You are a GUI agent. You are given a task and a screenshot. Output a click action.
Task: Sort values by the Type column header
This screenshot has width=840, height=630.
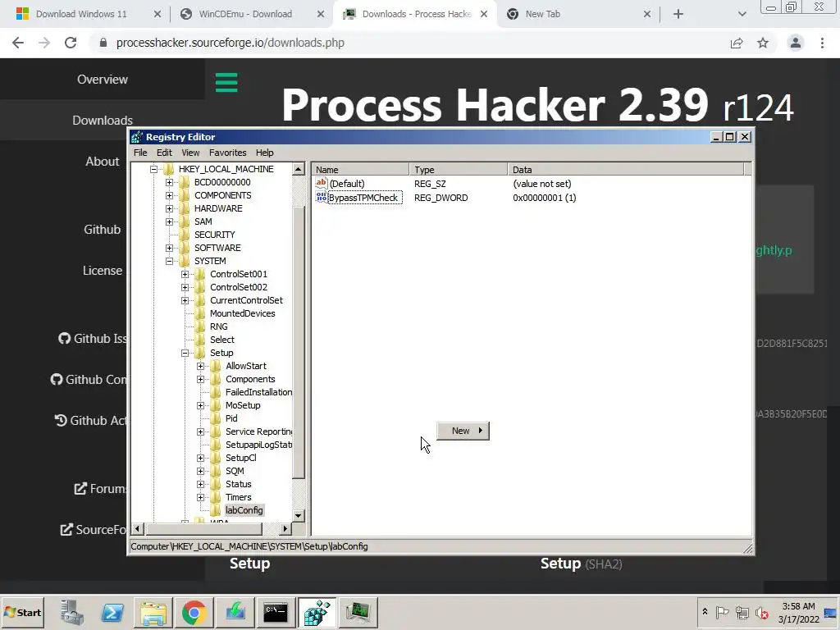click(458, 170)
